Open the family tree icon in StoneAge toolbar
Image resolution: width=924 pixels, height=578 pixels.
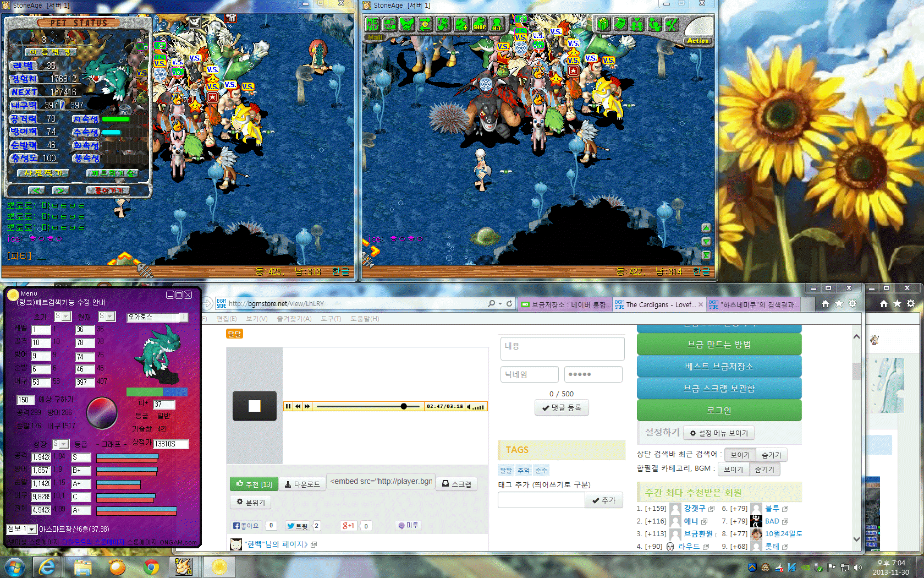pos(637,24)
